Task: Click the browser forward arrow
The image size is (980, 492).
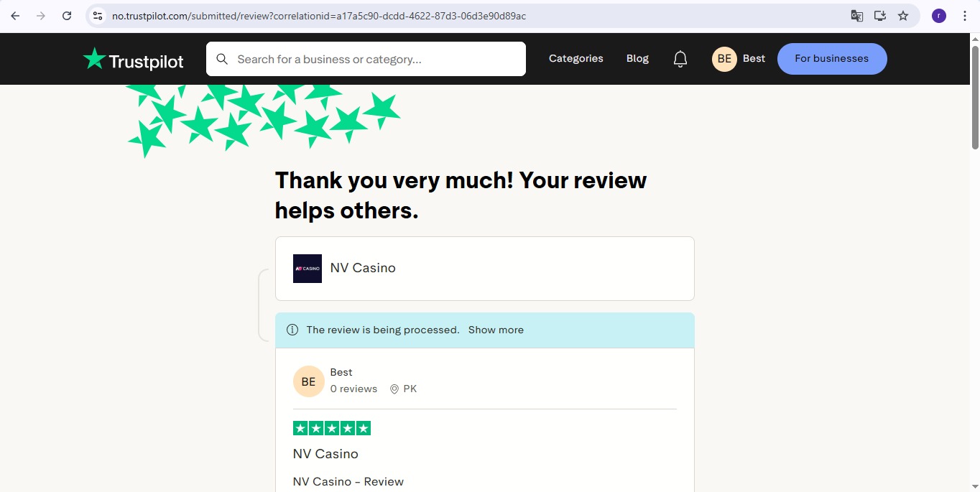Action: (x=41, y=16)
